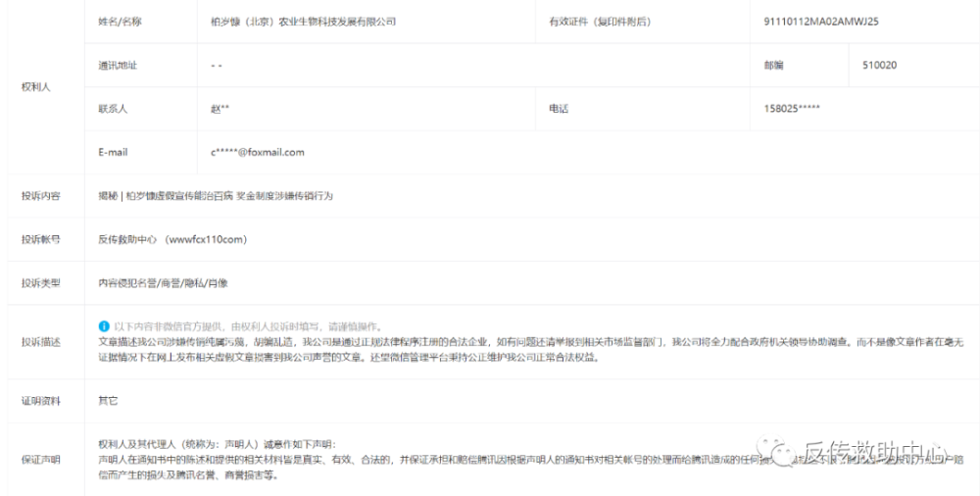980x496 pixels.
Task: Click the 投诉描述 row header
Action: [40, 342]
